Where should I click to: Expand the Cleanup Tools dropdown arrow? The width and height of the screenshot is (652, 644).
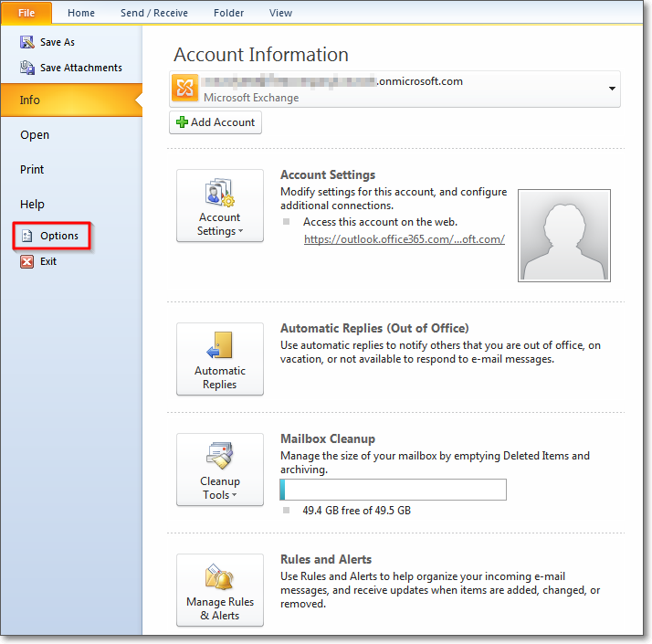pos(234,495)
